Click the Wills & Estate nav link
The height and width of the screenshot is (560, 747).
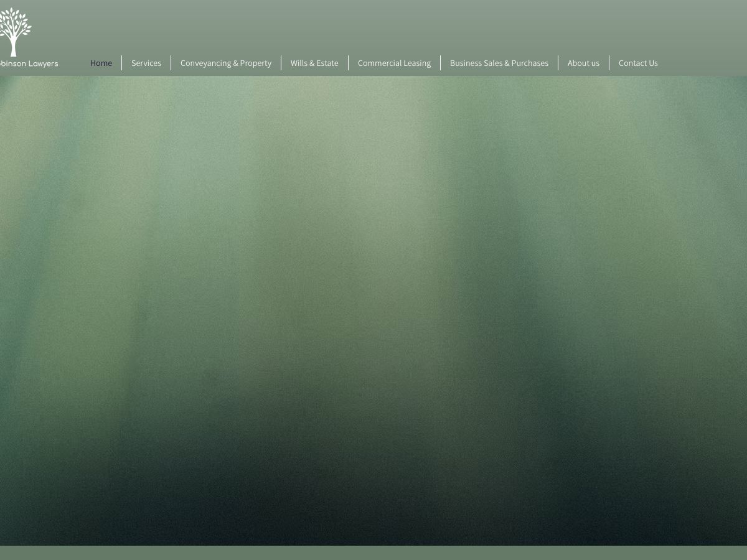pyautogui.click(x=314, y=63)
